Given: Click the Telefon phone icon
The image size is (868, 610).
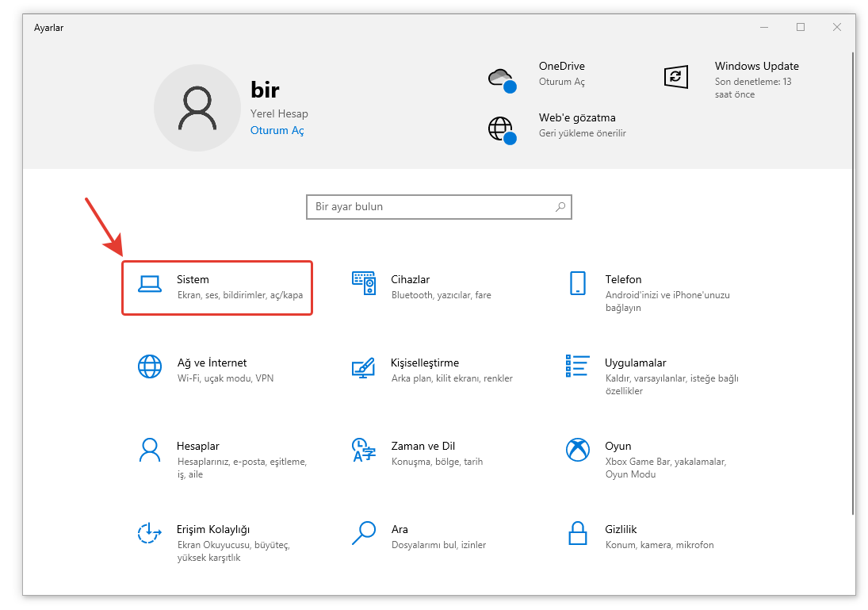Looking at the screenshot, I should pos(577,283).
